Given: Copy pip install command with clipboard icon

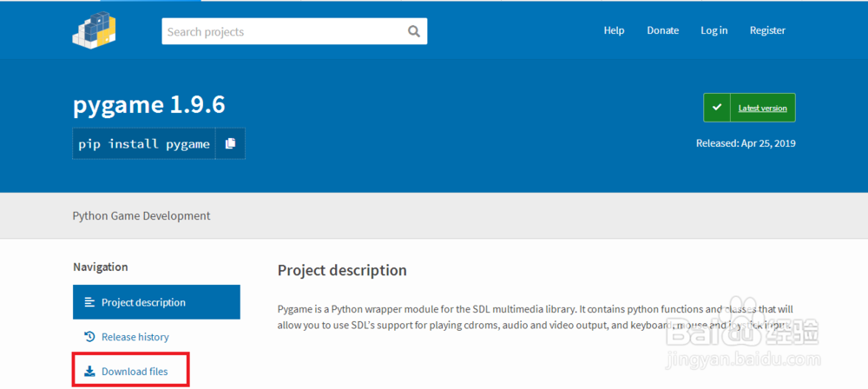Looking at the screenshot, I should coord(230,143).
